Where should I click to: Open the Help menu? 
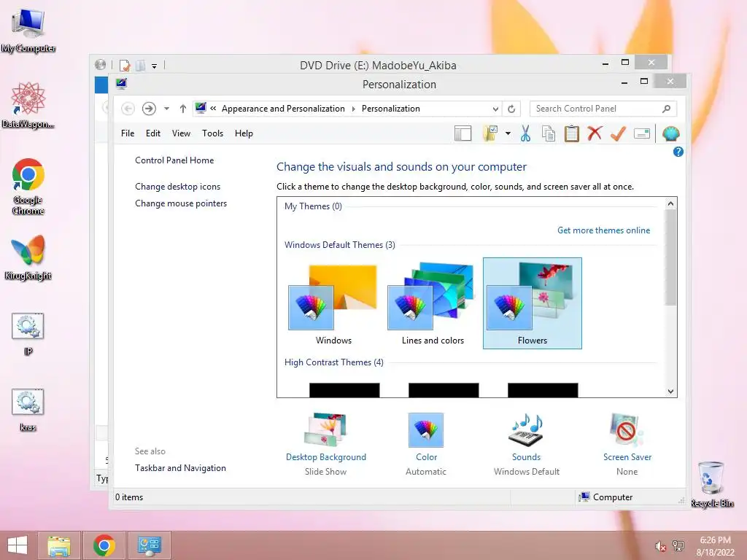(x=244, y=133)
